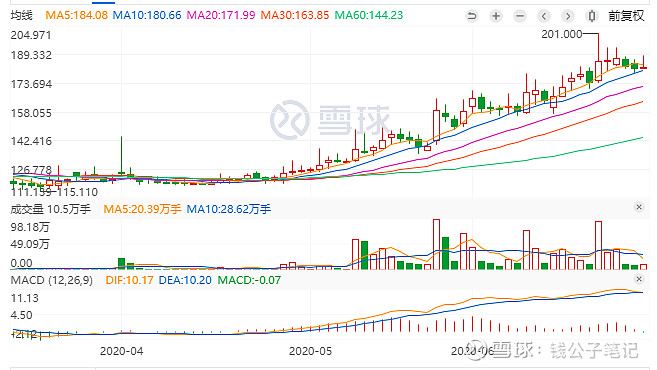The height and width of the screenshot is (370, 657).
Task: Open the 均线 indicator selector
Action: click(x=21, y=16)
